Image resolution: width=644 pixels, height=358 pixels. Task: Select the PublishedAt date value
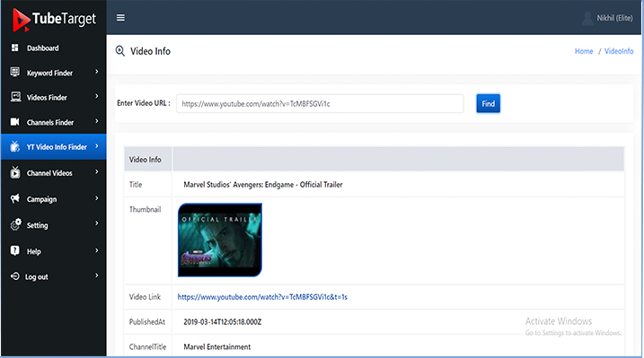[222, 322]
